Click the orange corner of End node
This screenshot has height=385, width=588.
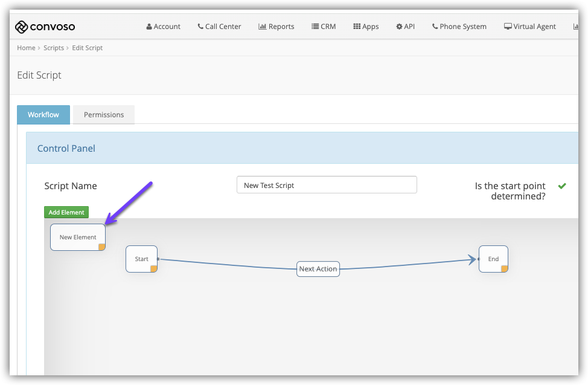[x=505, y=268]
